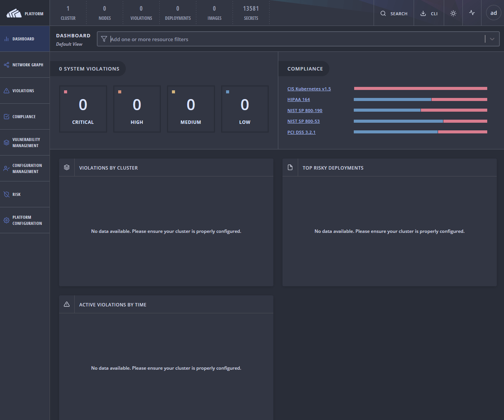
Task: Click the warning icon beside Active Violations by Time
Action: (x=67, y=304)
